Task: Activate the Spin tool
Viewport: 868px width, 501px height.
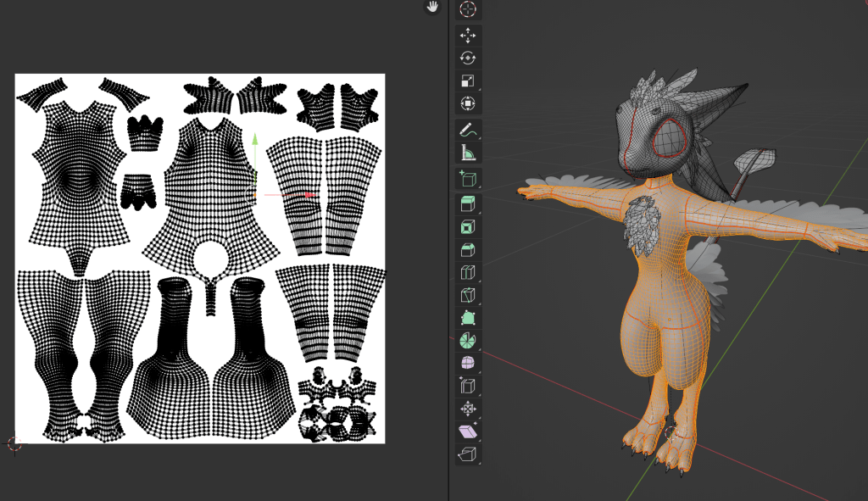Action: 468,341
